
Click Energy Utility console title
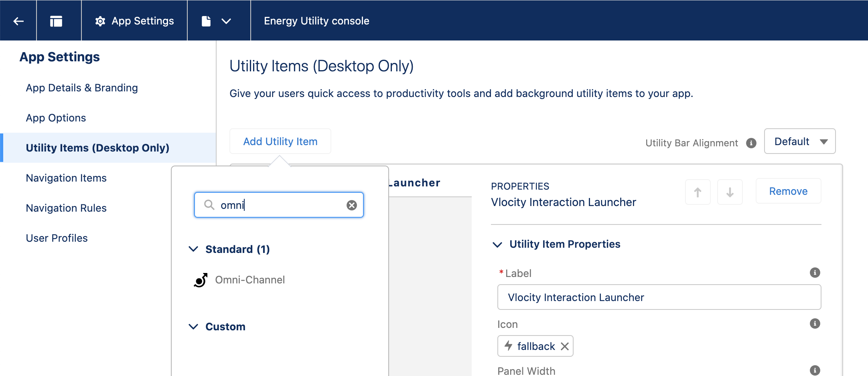(x=316, y=21)
